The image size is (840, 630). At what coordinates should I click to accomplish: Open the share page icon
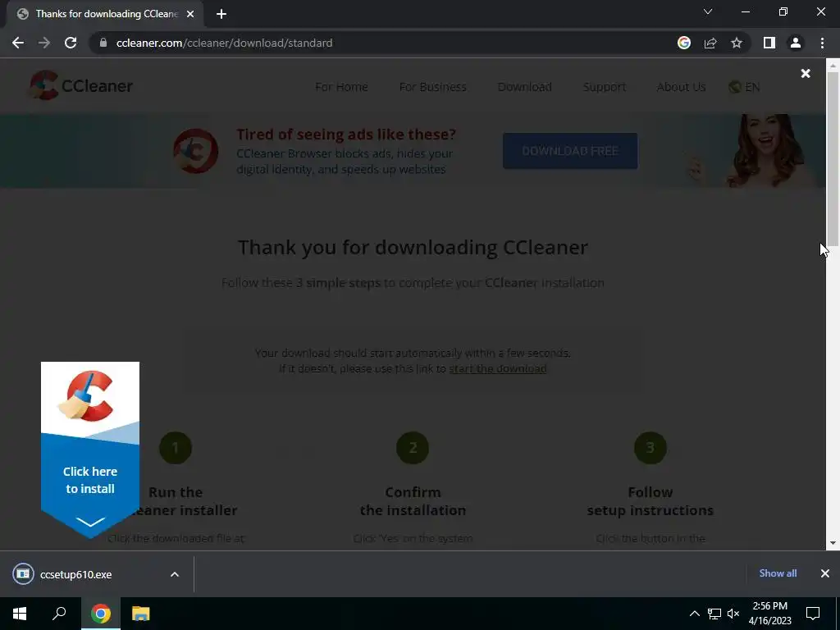point(710,43)
